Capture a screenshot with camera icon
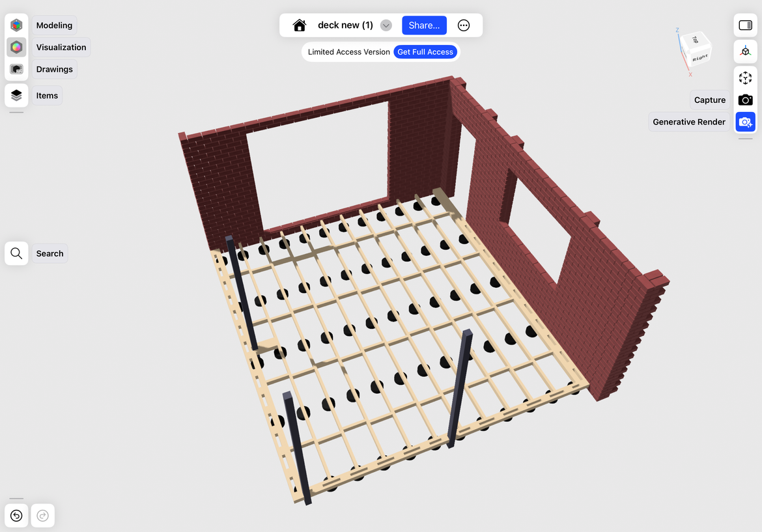Image resolution: width=762 pixels, height=532 pixels. (746, 100)
